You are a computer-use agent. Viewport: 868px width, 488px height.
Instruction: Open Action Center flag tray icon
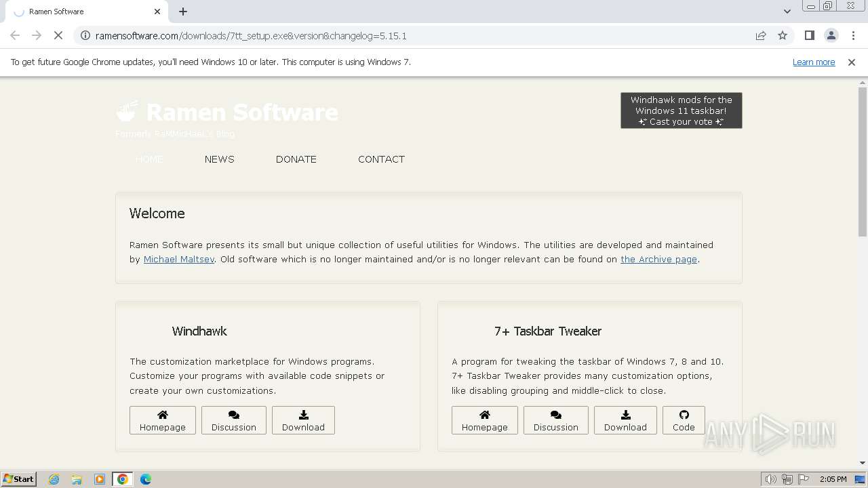(803, 479)
